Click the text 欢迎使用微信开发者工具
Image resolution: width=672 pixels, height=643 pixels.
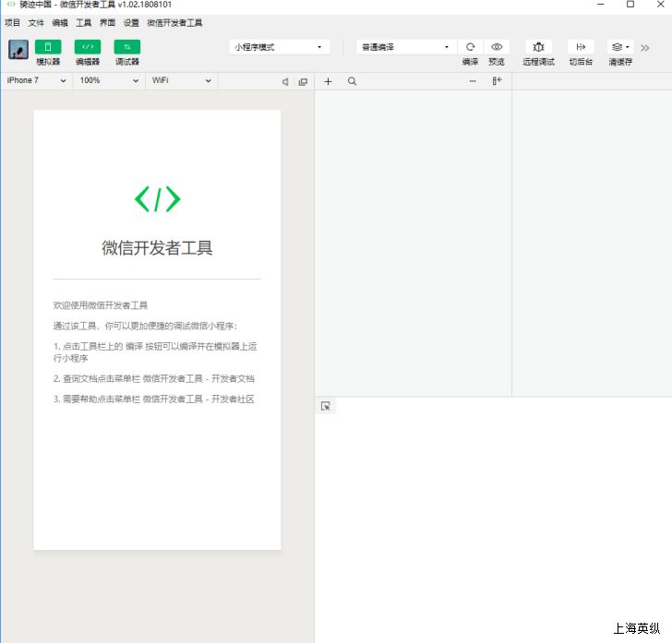click(101, 305)
